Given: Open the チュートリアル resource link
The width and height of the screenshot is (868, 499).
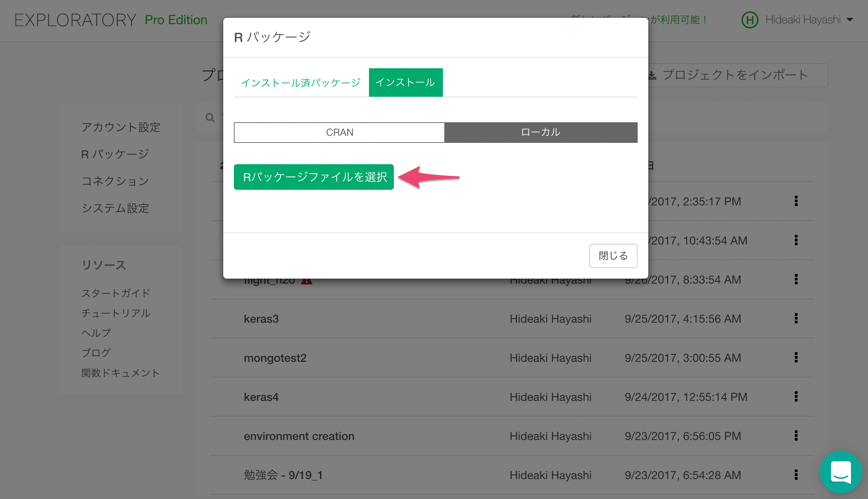Looking at the screenshot, I should (116, 313).
